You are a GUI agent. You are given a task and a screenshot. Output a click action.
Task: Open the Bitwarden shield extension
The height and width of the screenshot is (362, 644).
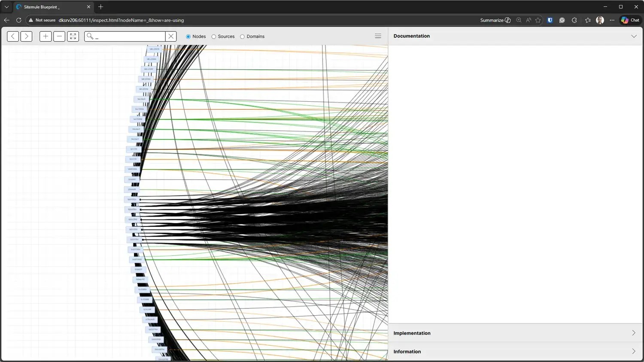(550, 20)
